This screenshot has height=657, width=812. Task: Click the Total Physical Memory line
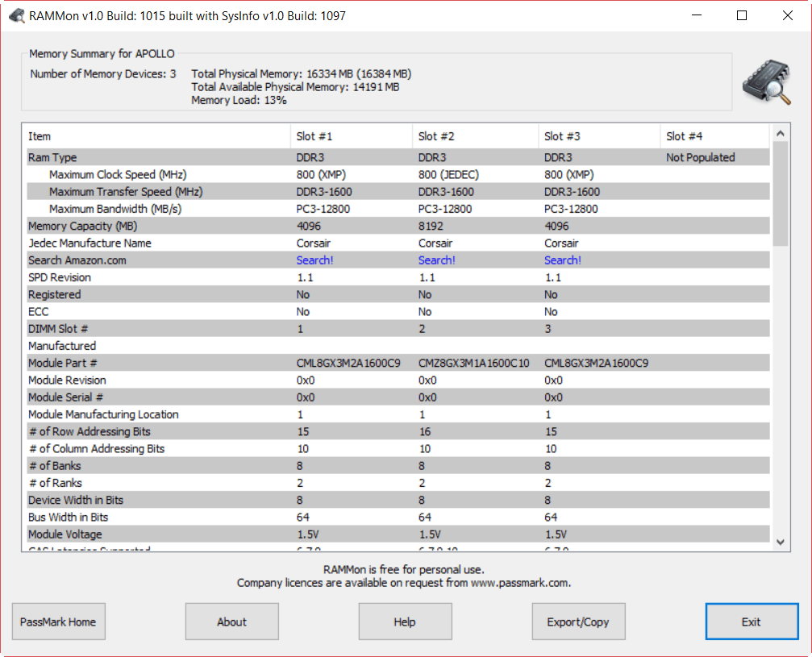(302, 73)
